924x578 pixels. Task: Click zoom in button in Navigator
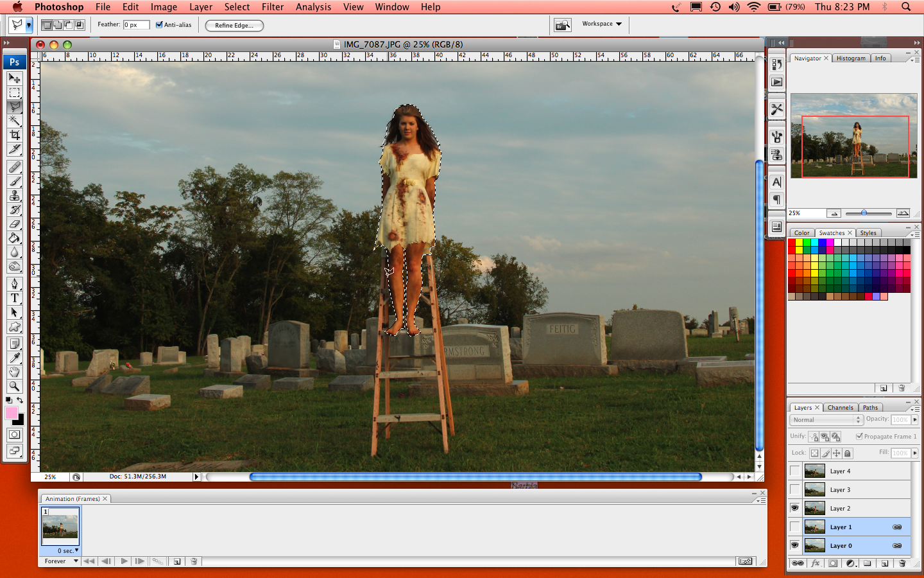903,213
